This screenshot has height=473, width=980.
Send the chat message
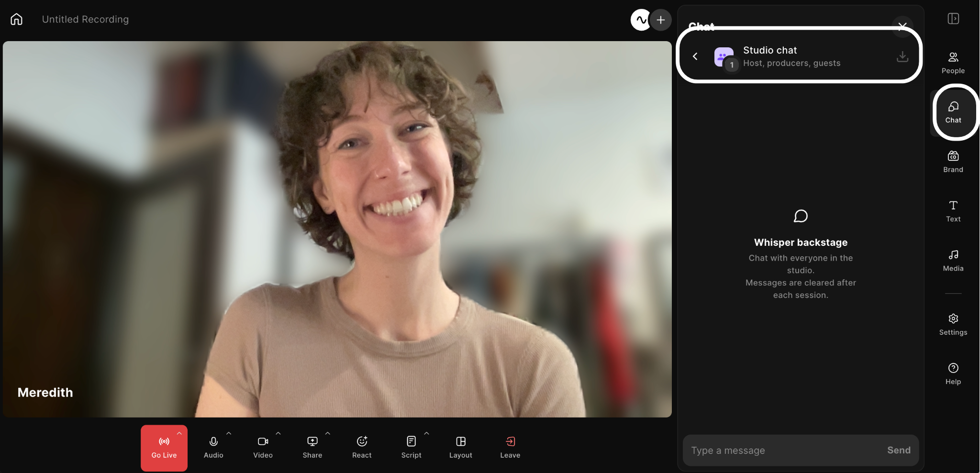tap(899, 450)
